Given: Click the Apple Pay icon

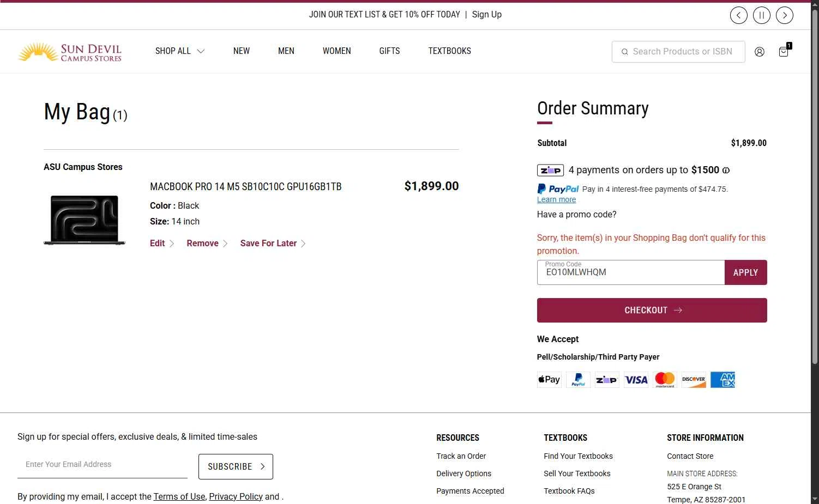Looking at the screenshot, I should coord(549,379).
